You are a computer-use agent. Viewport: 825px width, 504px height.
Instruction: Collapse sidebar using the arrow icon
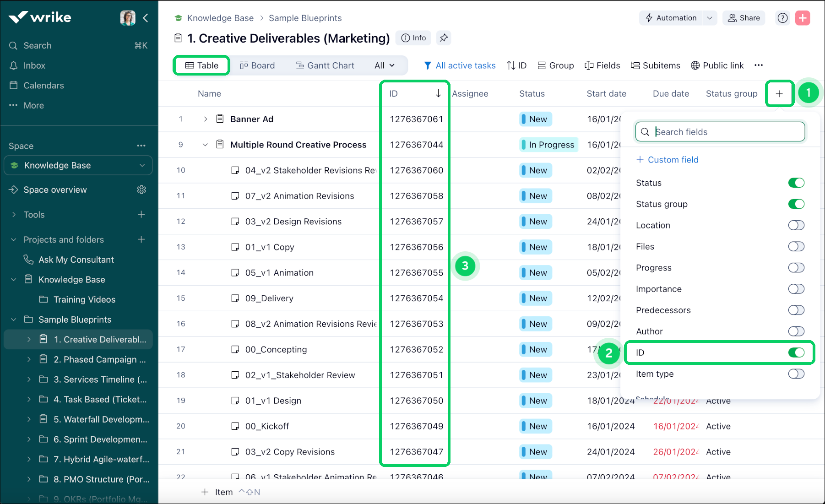(146, 18)
